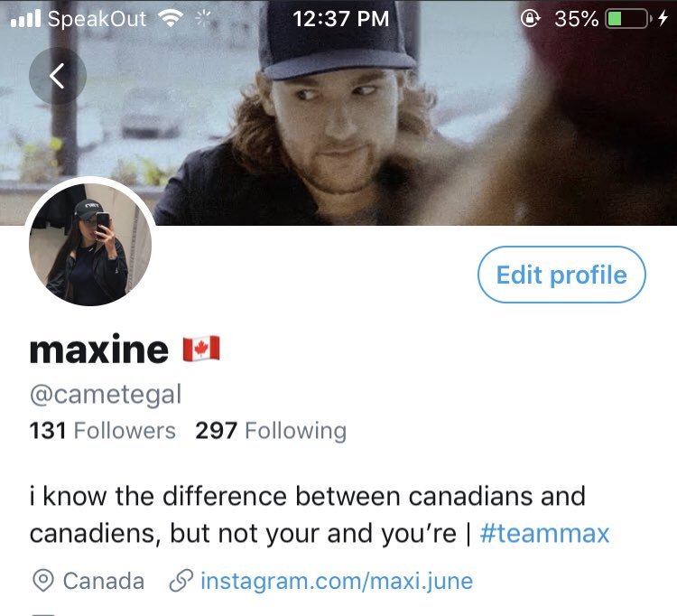The image size is (677, 616).
Task: Tap the 12:37 PM clock
Action: [340, 19]
